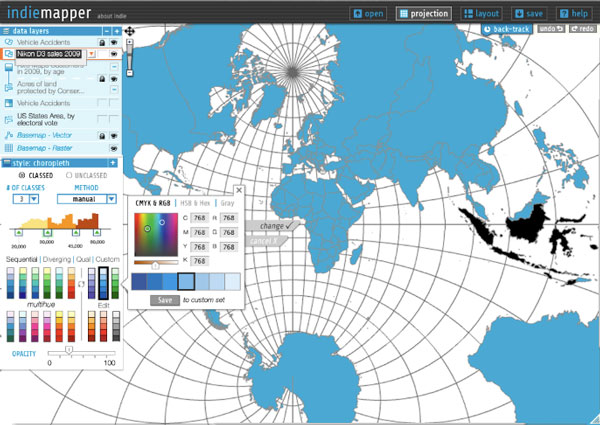Viewport: 600px width, 425px height.
Task: Click the R value field in RGB
Action: point(229,218)
